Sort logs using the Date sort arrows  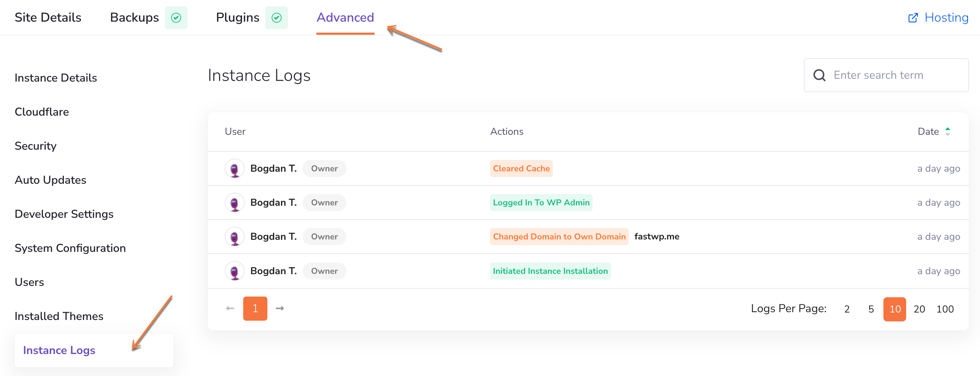[947, 132]
